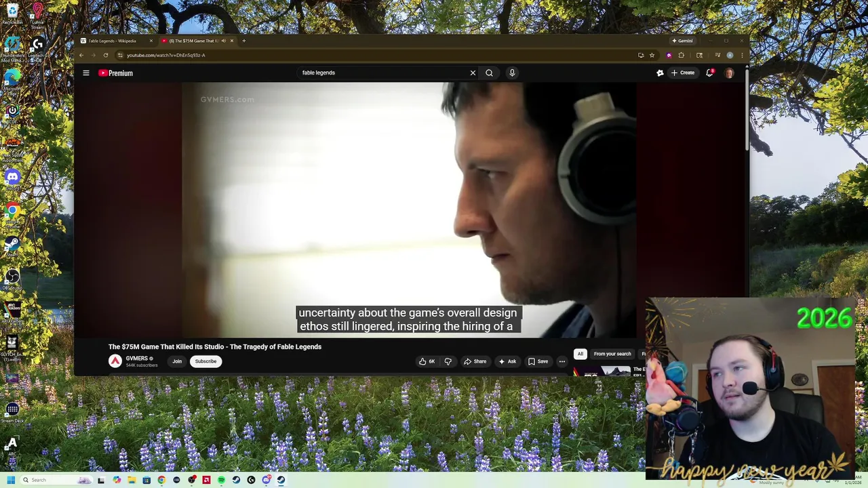Select the 'All' filter chip
868x488 pixels.
pyautogui.click(x=580, y=354)
